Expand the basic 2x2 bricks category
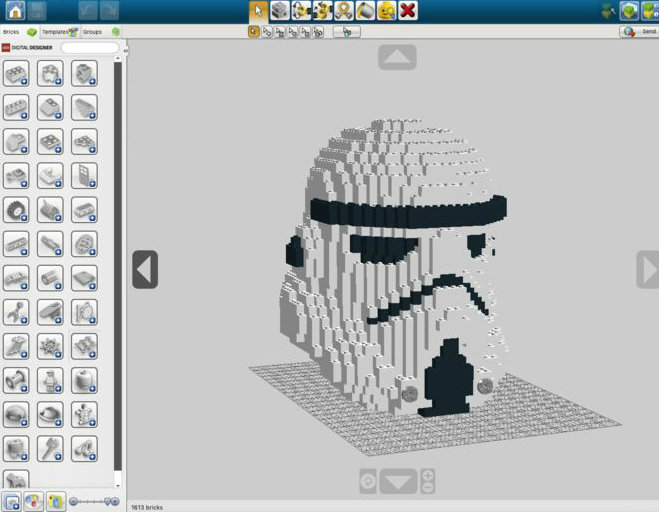This screenshot has width=659, height=512. tap(16, 74)
